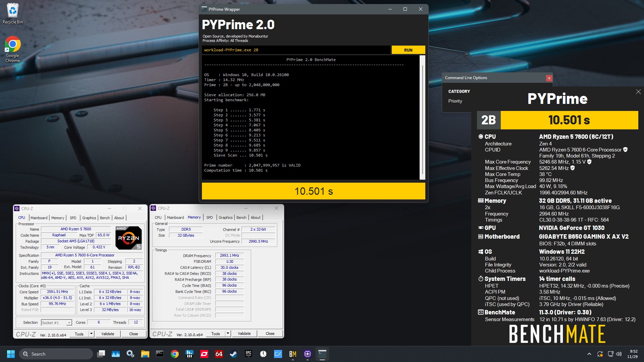This screenshot has width=644, height=362.
Task: Open the clock app taskbar icon
Action: (x=263, y=354)
